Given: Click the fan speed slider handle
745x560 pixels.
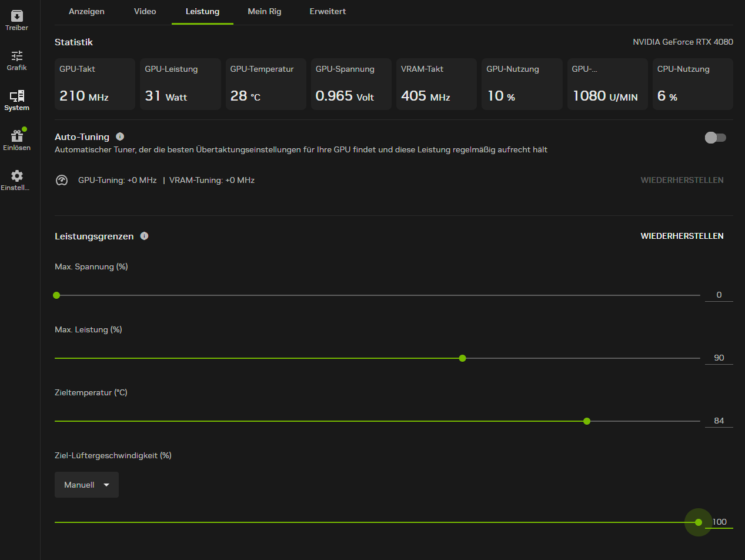Looking at the screenshot, I should (699, 522).
